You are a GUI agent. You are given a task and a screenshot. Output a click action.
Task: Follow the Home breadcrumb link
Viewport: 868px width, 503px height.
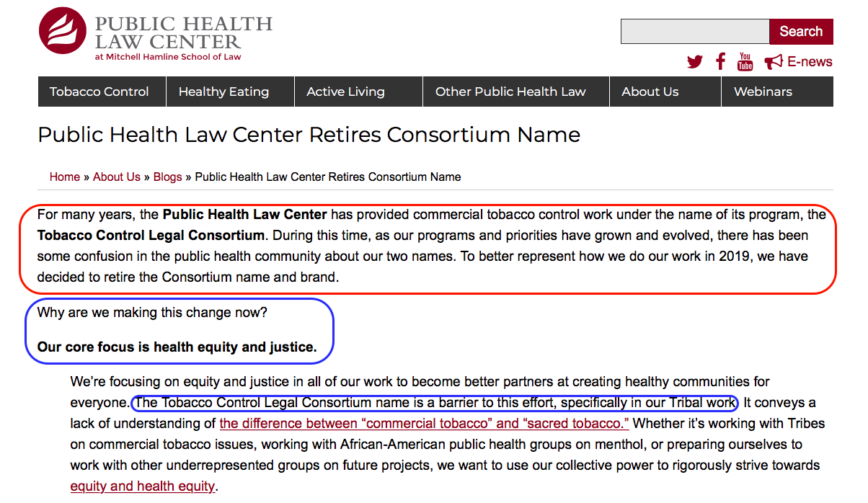point(65,177)
